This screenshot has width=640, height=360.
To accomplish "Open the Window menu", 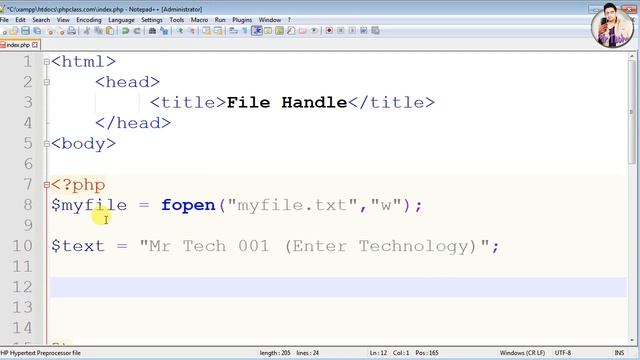I will click(x=270, y=20).
